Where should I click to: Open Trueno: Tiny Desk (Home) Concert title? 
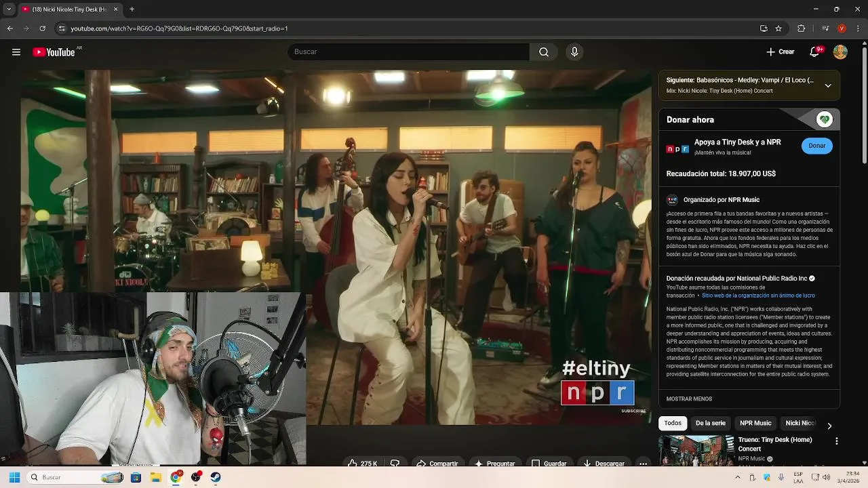click(x=775, y=444)
